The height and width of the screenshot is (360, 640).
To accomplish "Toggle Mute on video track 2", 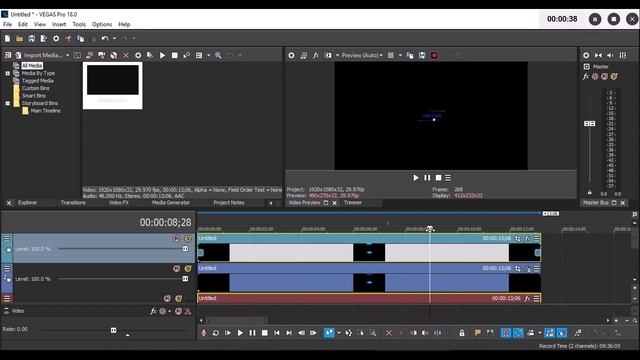I will tap(176, 269).
